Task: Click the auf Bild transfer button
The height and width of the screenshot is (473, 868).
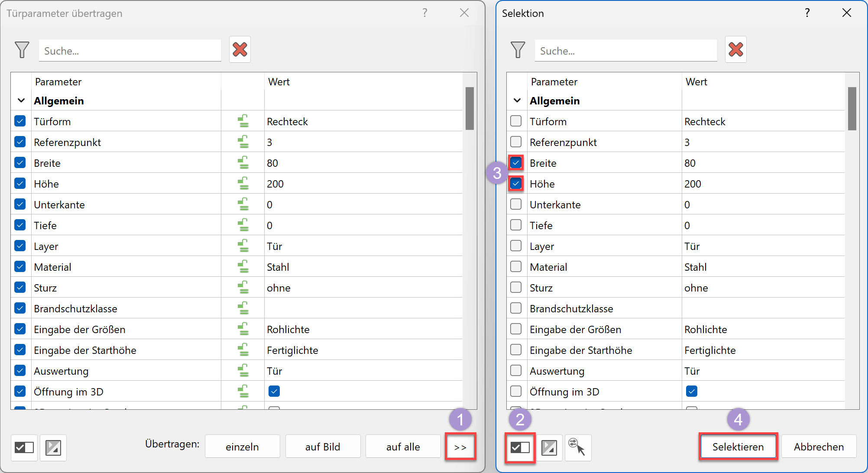Action: (x=323, y=447)
